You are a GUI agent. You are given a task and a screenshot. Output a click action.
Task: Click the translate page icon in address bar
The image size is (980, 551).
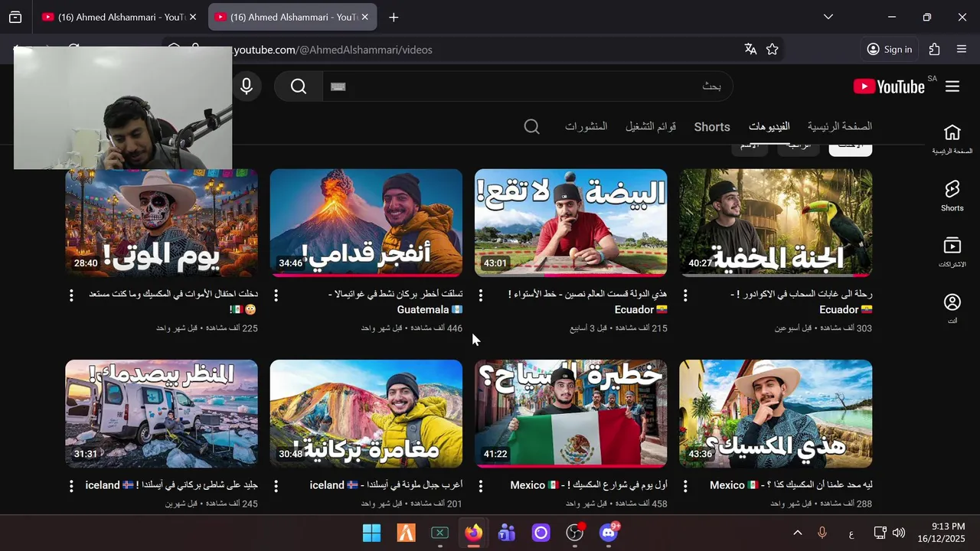point(750,49)
